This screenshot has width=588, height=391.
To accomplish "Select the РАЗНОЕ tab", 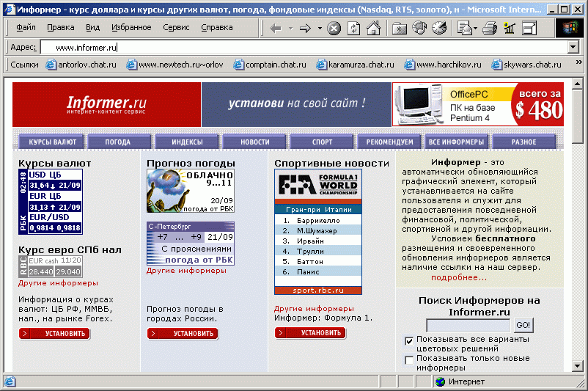I will point(524,142).
